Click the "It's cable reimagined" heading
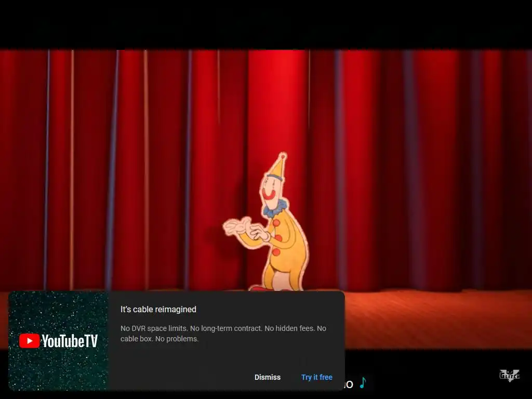 point(158,310)
